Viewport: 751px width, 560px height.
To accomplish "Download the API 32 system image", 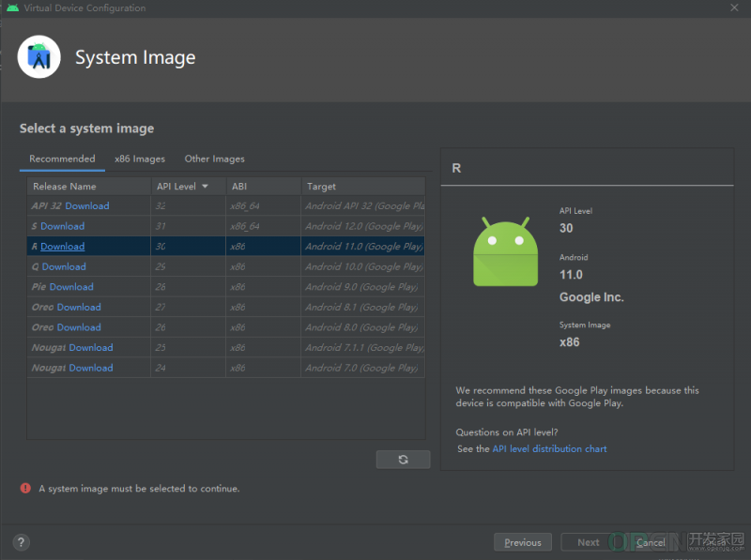I will 87,205.
